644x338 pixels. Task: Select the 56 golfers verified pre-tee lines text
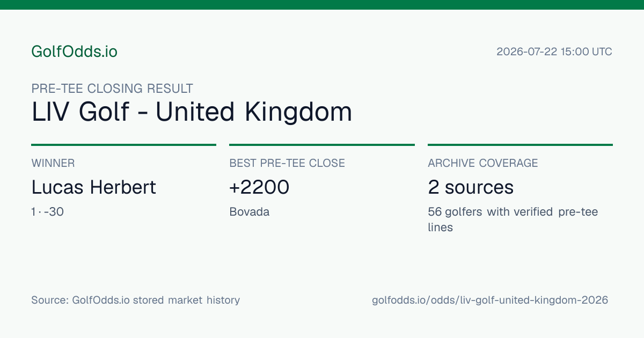[513, 219]
